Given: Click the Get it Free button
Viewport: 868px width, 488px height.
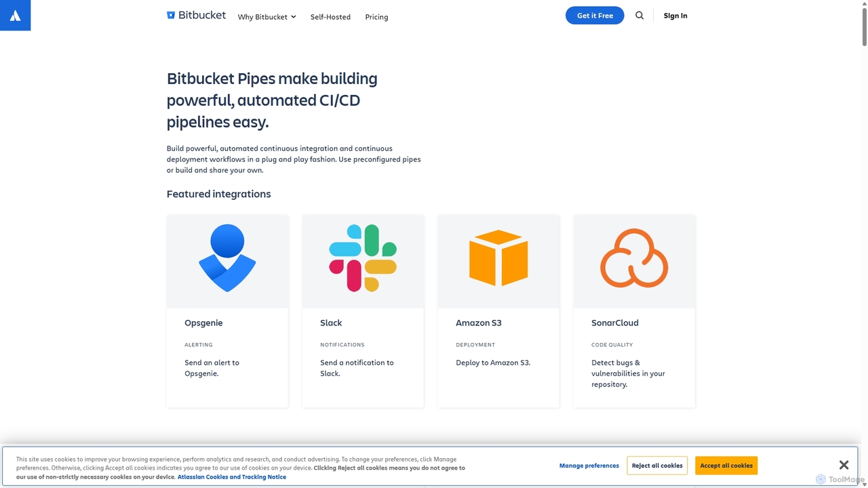Looking at the screenshot, I should (x=595, y=16).
